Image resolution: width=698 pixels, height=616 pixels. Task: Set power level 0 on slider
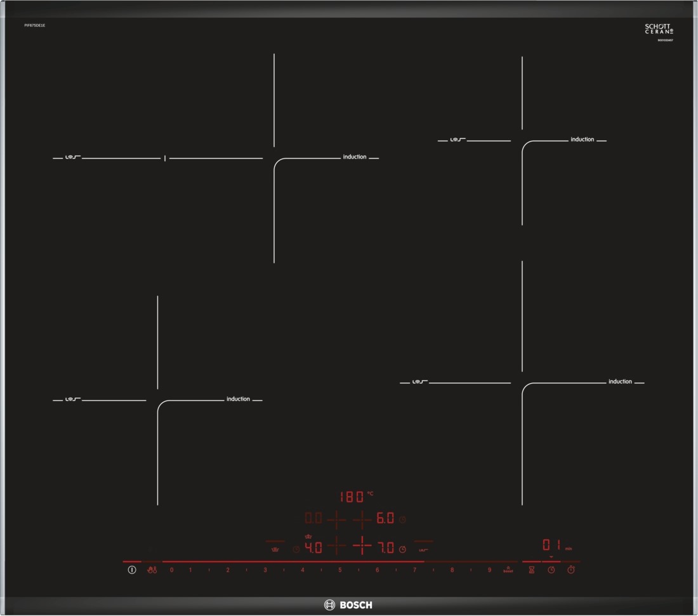point(171,570)
